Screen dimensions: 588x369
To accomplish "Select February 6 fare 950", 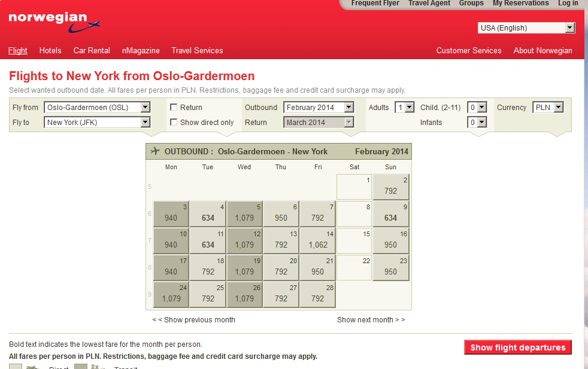I will point(281,214).
